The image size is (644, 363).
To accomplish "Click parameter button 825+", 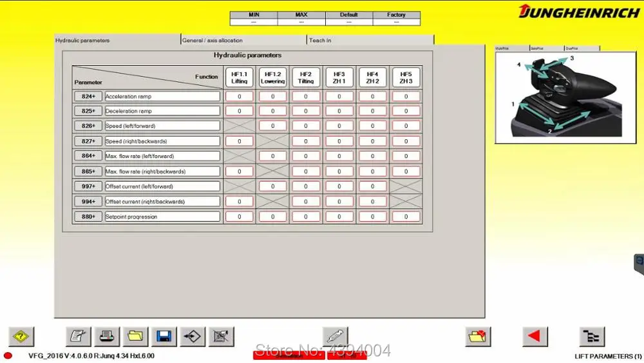I will [x=88, y=111].
